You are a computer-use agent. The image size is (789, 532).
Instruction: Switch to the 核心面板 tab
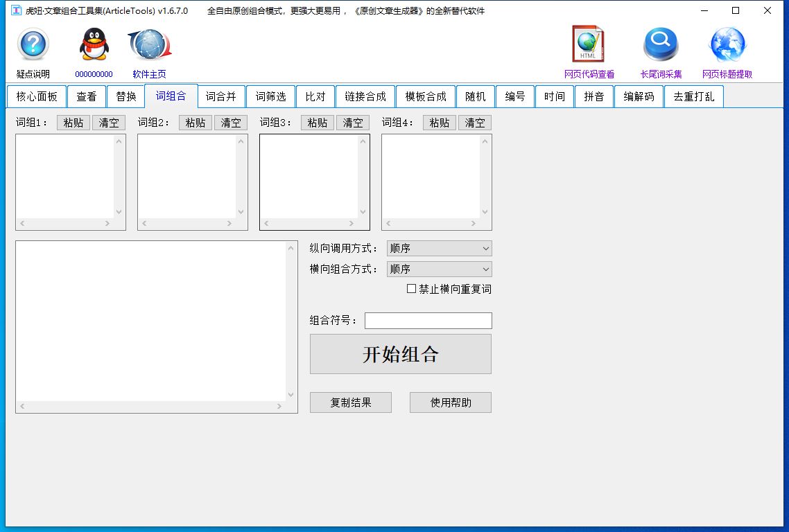pyautogui.click(x=37, y=96)
